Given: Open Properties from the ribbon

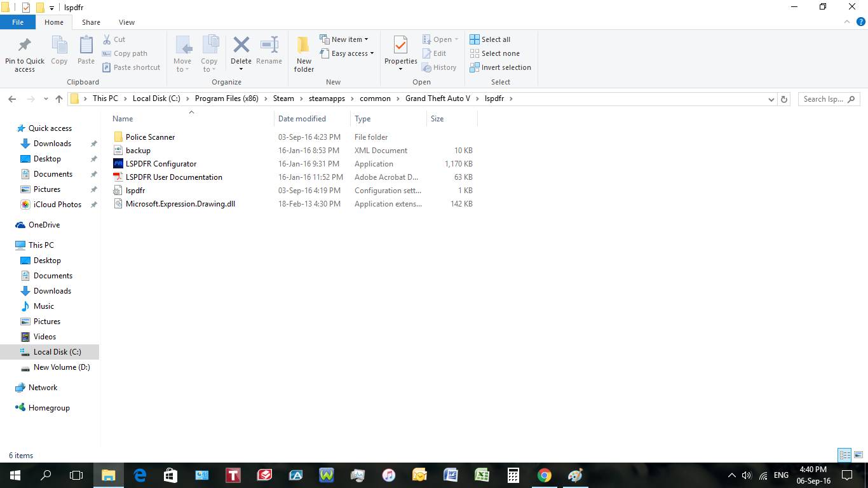Looking at the screenshot, I should point(400,46).
